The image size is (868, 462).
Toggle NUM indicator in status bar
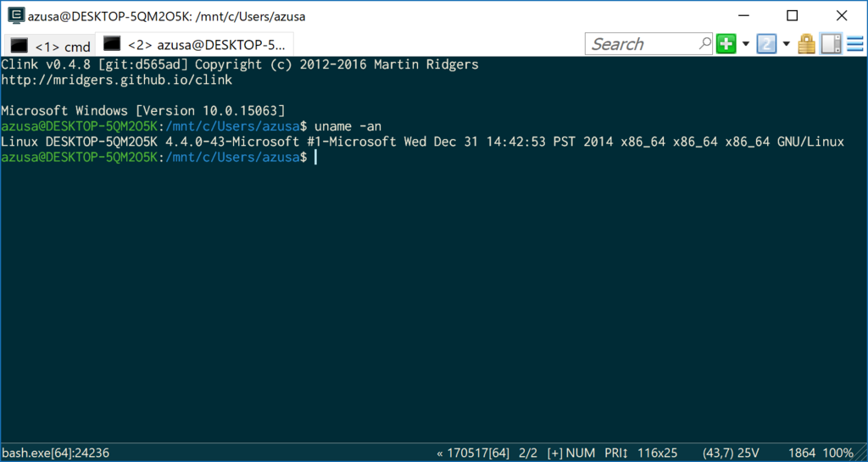(581, 454)
